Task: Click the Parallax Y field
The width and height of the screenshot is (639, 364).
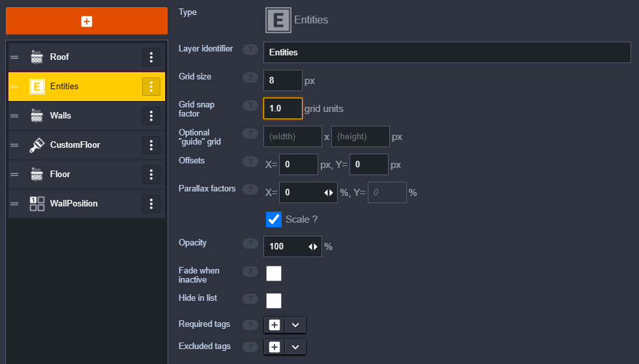Action: click(x=387, y=193)
